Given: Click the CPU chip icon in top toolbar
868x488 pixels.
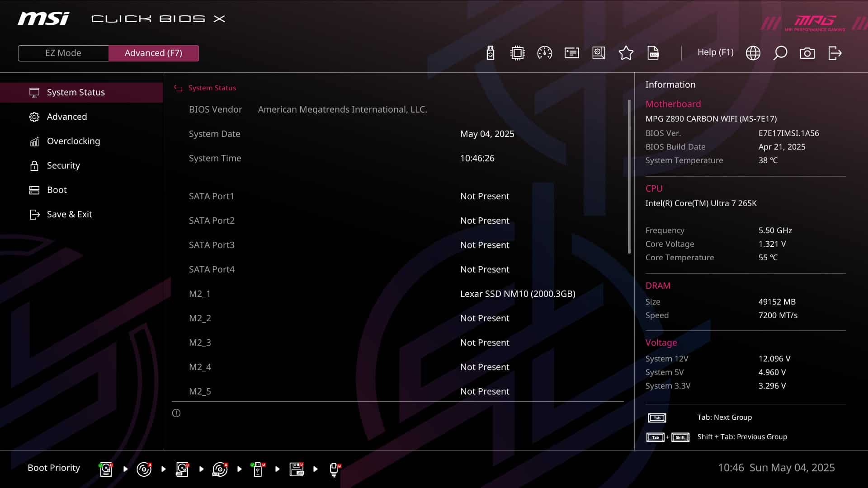Looking at the screenshot, I should [517, 53].
